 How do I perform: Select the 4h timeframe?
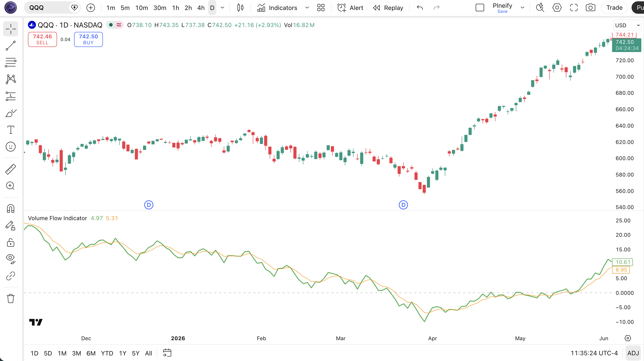[x=201, y=8]
